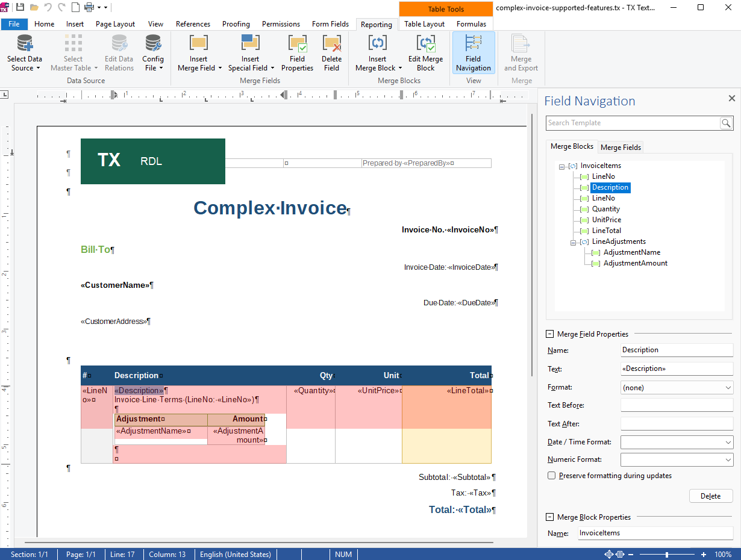Image resolution: width=741 pixels, height=560 pixels.
Task: Switch to the Page Layout tab
Action: (x=116, y=24)
